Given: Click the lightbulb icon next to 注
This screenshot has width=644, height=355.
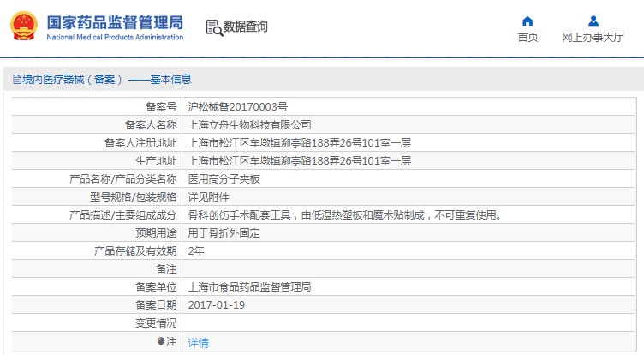Looking at the screenshot, I should [x=161, y=342].
